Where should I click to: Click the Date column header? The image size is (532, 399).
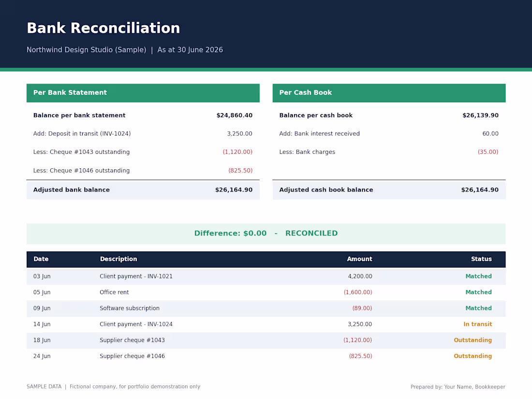(41, 259)
